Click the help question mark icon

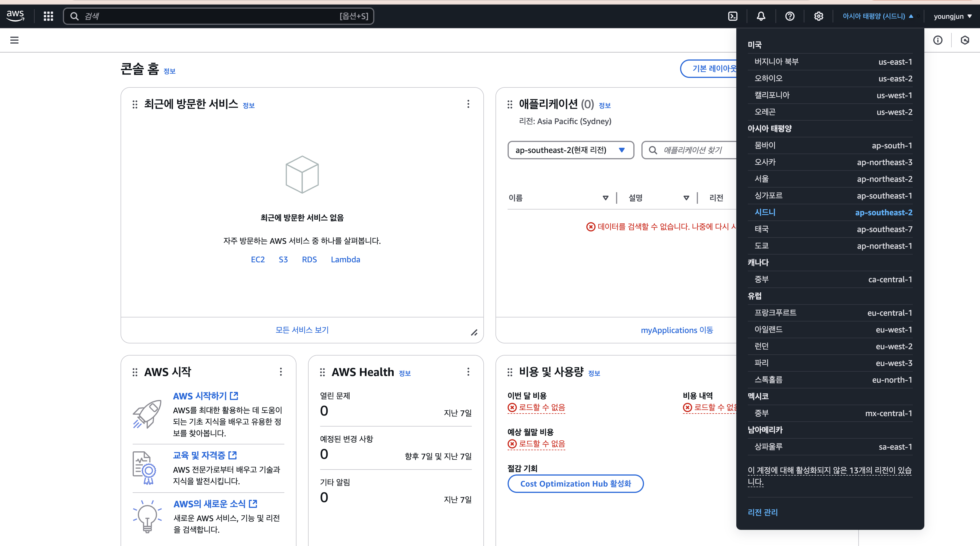(x=790, y=16)
